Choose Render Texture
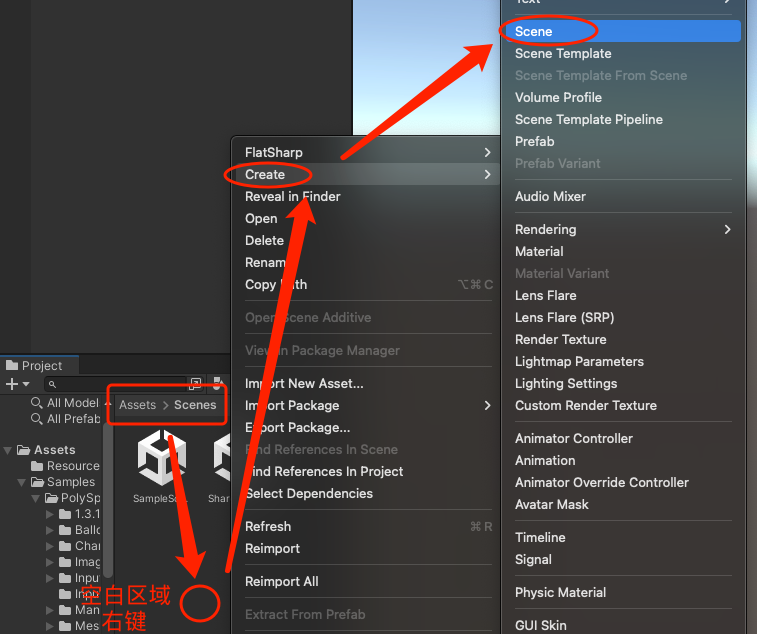The image size is (757, 634). [x=622, y=339]
